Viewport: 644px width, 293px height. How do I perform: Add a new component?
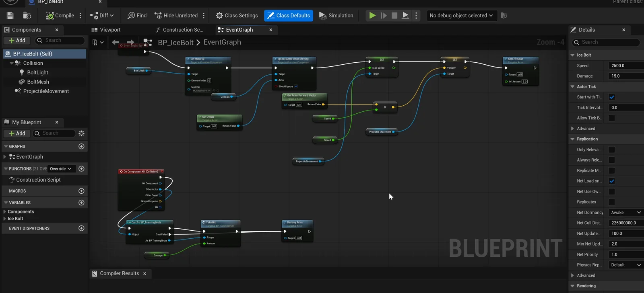[17, 41]
